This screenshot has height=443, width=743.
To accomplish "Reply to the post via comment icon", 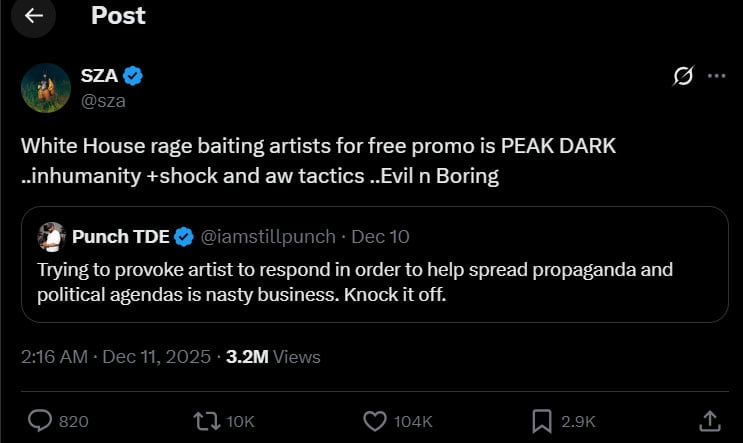I will 42,421.
